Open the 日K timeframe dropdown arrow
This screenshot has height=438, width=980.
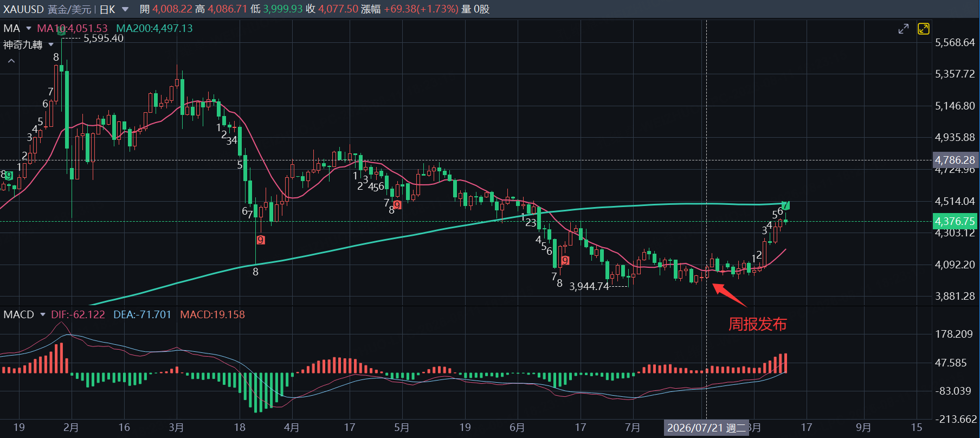coord(125,9)
